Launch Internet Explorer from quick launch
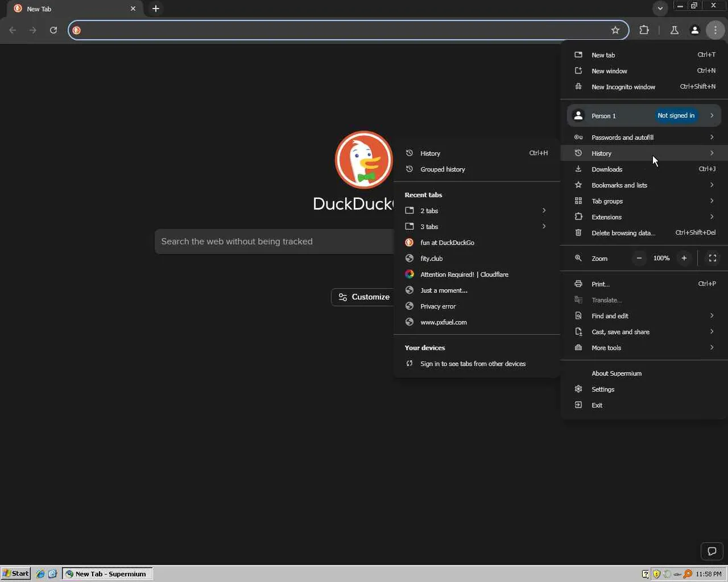 [40, 574]
